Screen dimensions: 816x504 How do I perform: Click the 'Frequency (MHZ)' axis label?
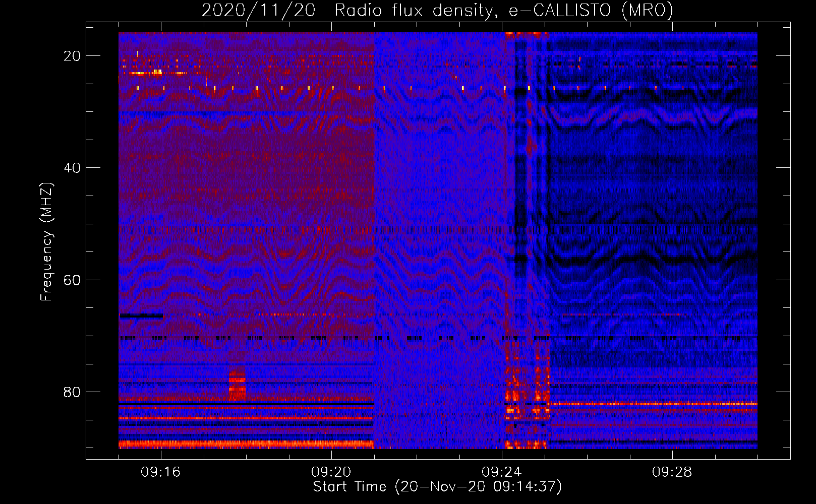[x=46, y=242]
